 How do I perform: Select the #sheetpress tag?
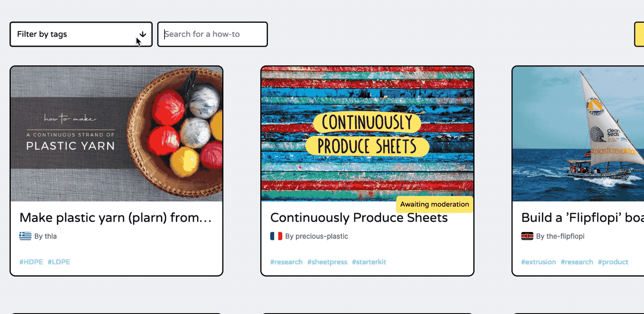pyautogui.click(x=327, y=262)
